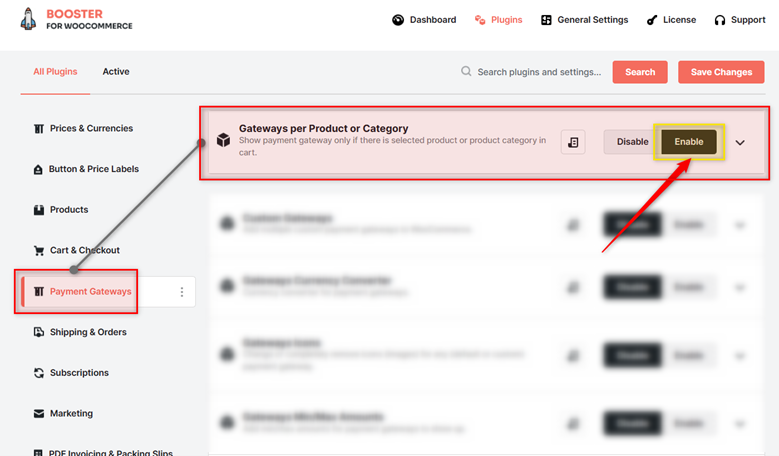Click the red Search button
Image resolution: width=779 pixels, height=456 pixels.
[x=640, y=72]
